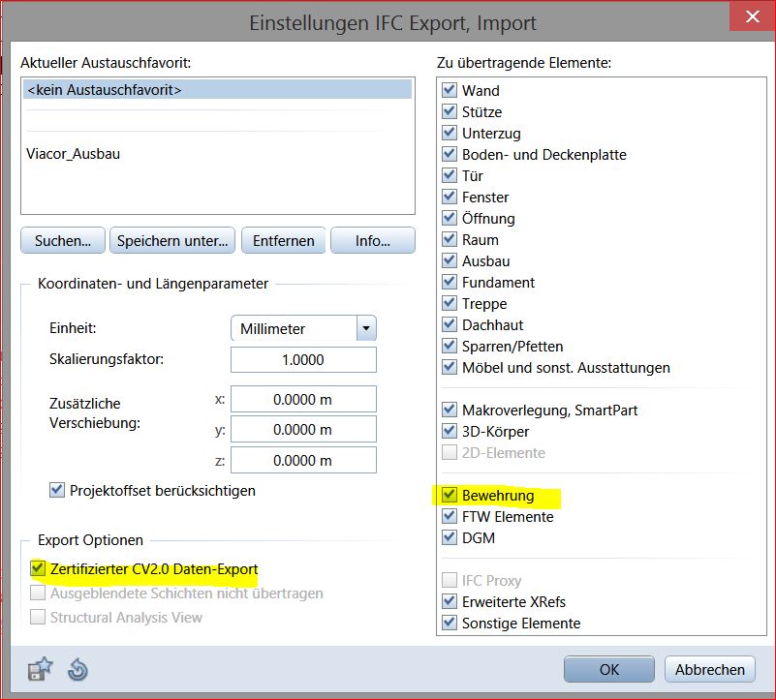Click the x displacement input field
Viewport: 776px width, 700px height.
(x=303, y=399)
